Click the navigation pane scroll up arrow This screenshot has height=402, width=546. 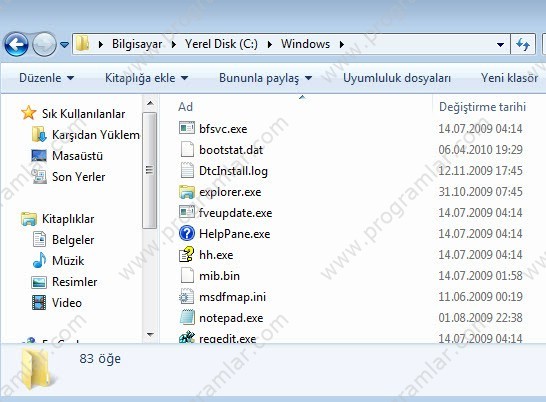coord(150,103)
